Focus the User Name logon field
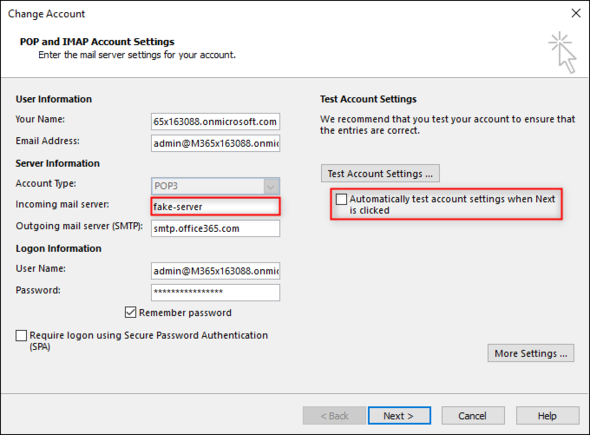The image size is (590, 435). pos(215,271)
